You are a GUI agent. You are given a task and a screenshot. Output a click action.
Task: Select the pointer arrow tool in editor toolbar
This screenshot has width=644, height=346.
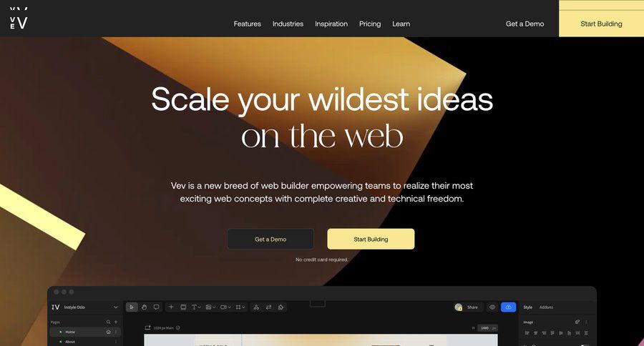tap(132, 307)
